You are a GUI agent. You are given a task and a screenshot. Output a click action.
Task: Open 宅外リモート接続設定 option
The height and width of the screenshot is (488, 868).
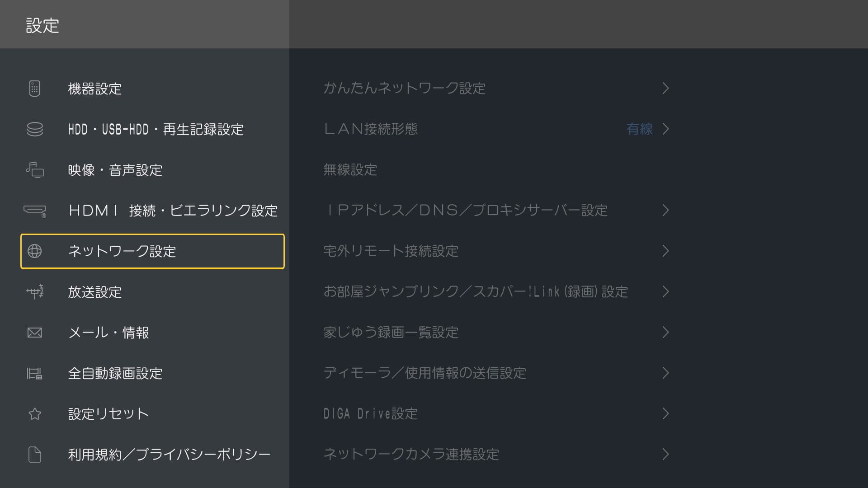391,251
